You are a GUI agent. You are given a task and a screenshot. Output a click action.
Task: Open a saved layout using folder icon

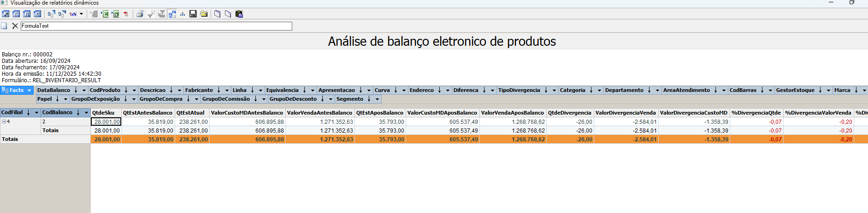click(x=204, y=14)
